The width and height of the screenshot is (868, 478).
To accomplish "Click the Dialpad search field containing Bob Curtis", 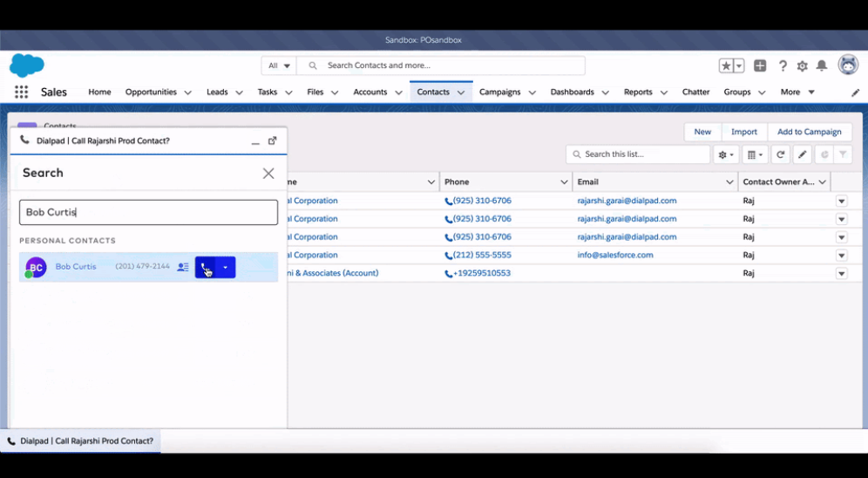I will (148, 213).
